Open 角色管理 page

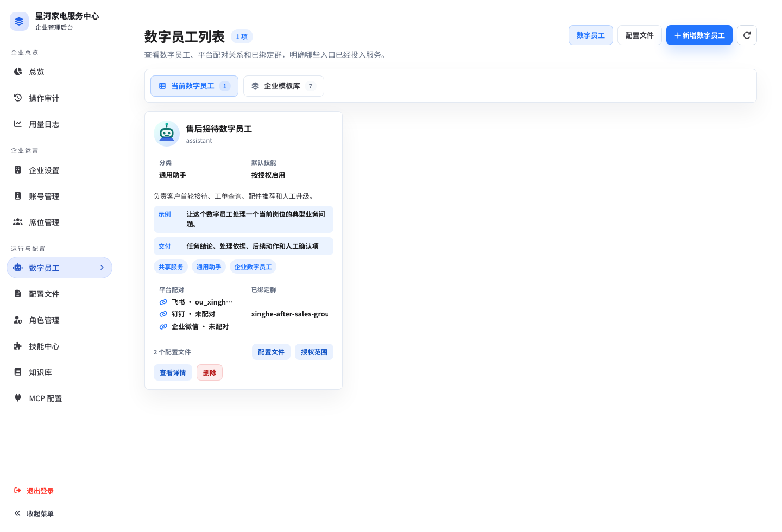[x=60, y=320]
